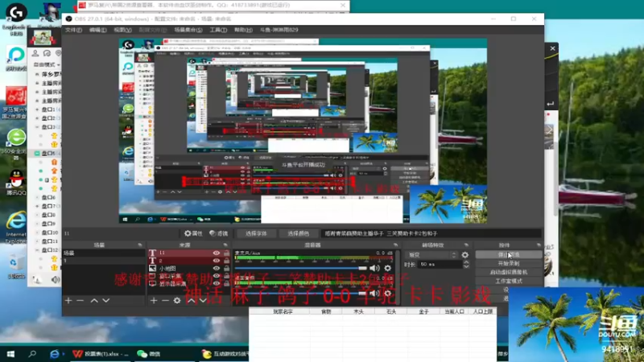This screenshot has height=362, width=644.
Task: Open the Logitech G HUB desktop icon
Action: [x=16, y=19]
